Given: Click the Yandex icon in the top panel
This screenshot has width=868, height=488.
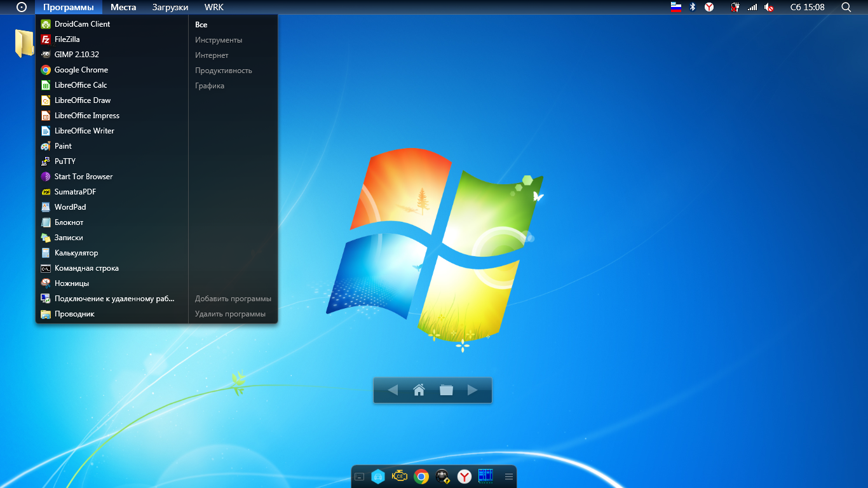Looking at the screenshot, I should tap(709, 7).
